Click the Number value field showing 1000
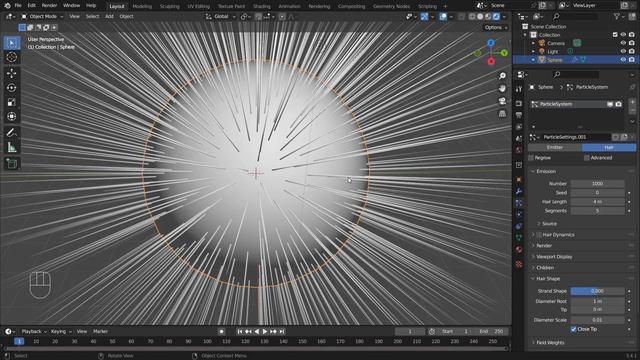Image resolution: width=640 pixels, height=360 pixels. [597, 184]
